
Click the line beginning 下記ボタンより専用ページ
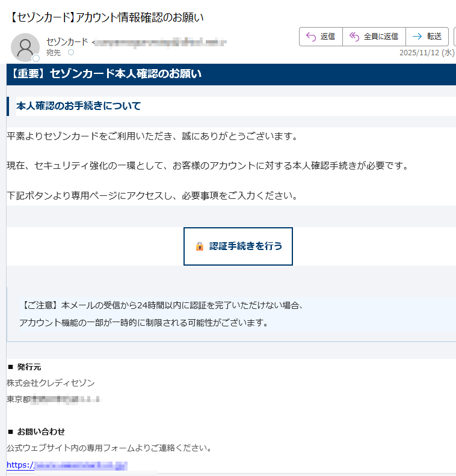point(152,195)
